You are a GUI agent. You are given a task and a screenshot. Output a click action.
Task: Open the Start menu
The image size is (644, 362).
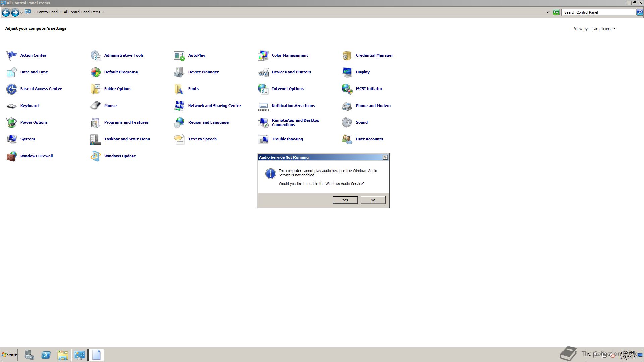[x=9, y=355]
